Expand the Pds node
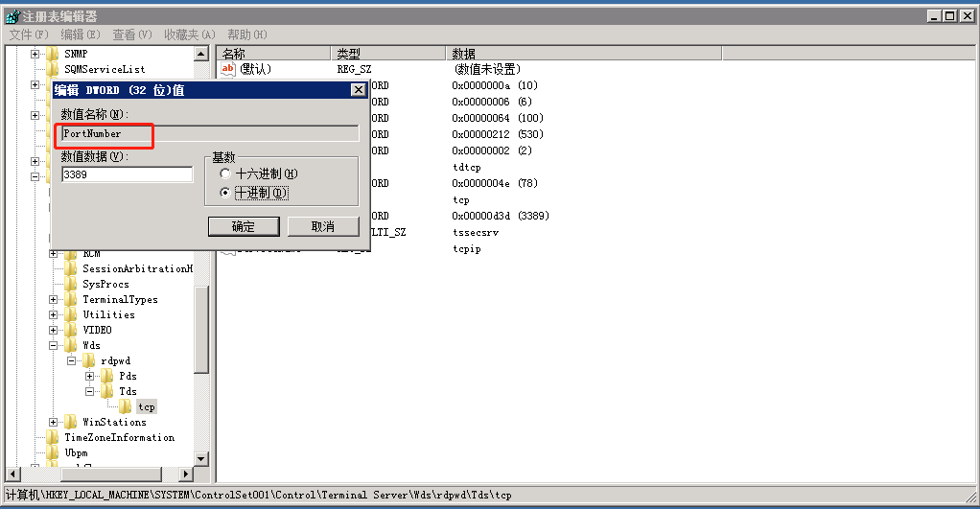Image resolution: width=980 pixels, height=509 pixels. click(x=89, y=376)
